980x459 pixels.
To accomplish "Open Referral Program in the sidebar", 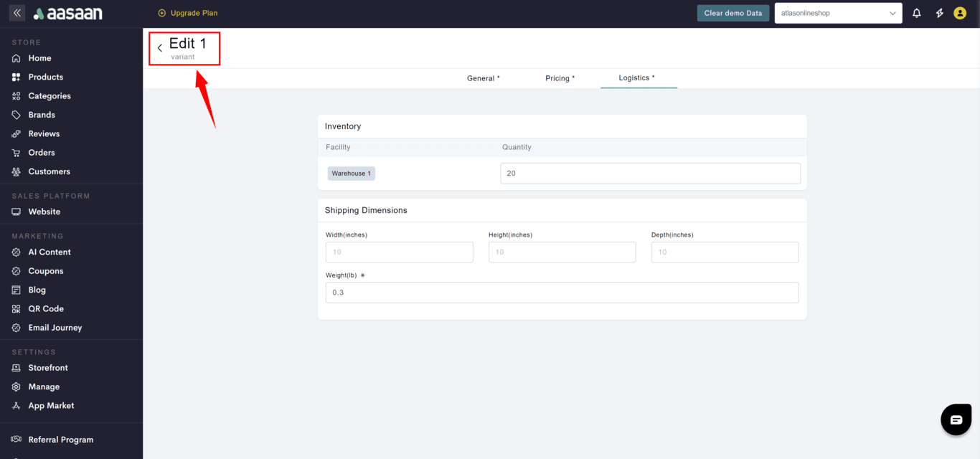I will pos(60,440).
